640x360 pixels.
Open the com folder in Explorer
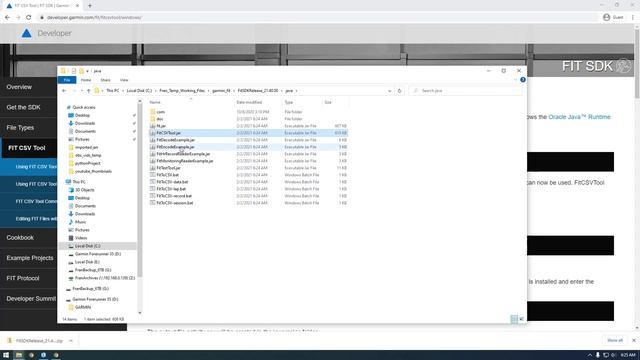coord(160,112)
